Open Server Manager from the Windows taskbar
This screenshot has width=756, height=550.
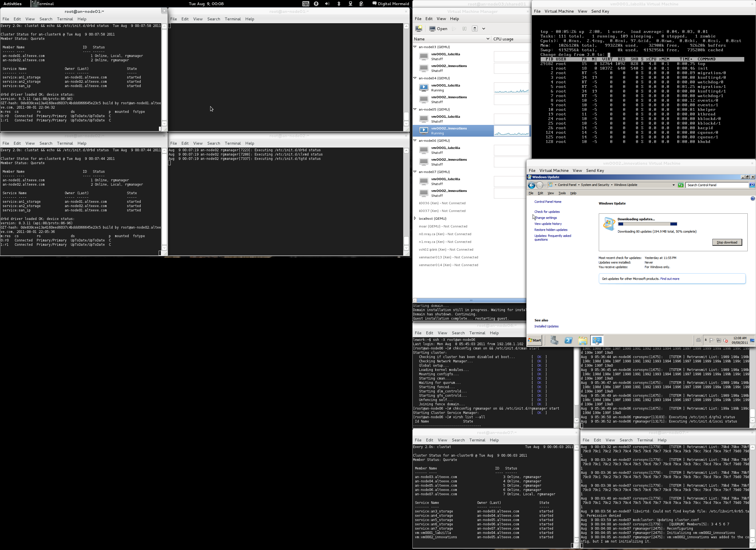[554, 341]
